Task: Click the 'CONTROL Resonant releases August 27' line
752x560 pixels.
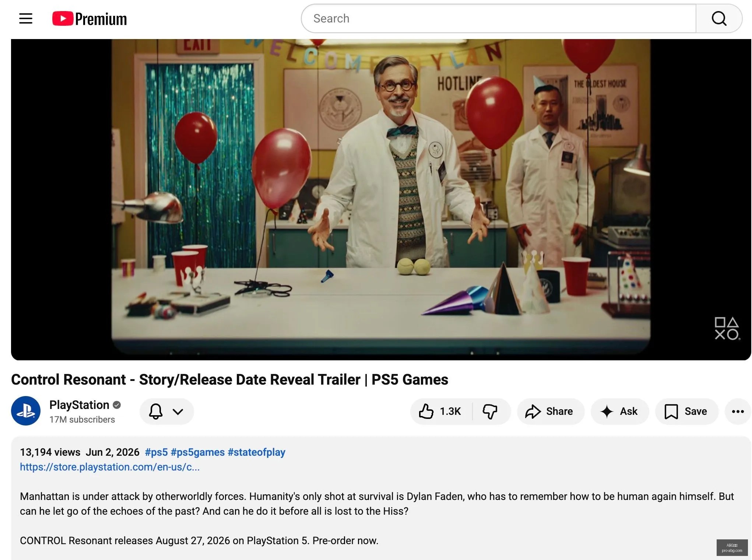Action: pos(199,540)
